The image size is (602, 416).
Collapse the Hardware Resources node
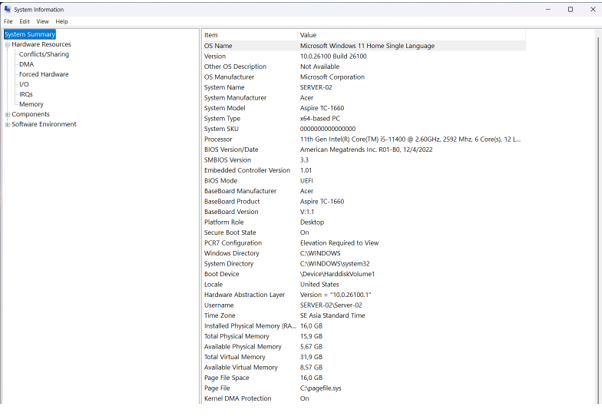click(x=7, y=45)
